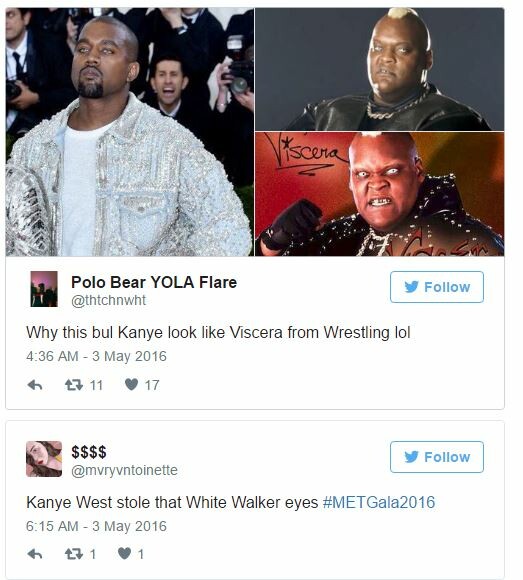This screenshot has width=523, height=580.
Task: Retweet the White Walker eyes tweet
Action: (74, 554)
